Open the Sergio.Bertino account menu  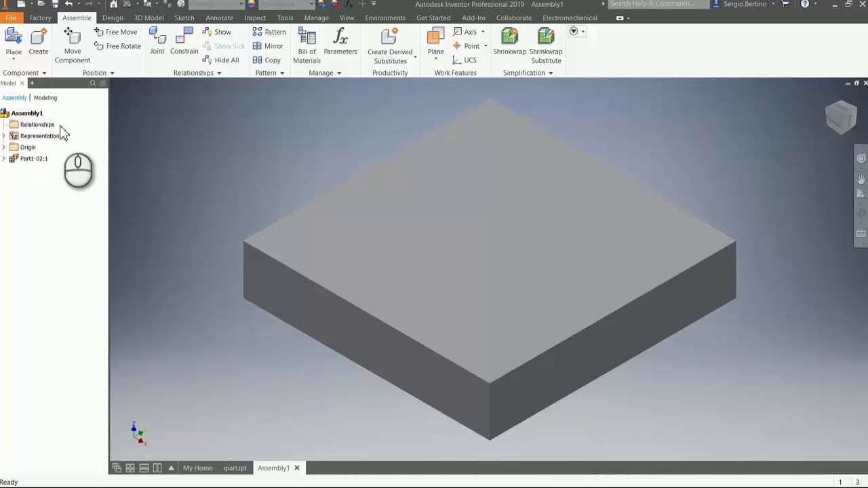[x=744, y=4]
